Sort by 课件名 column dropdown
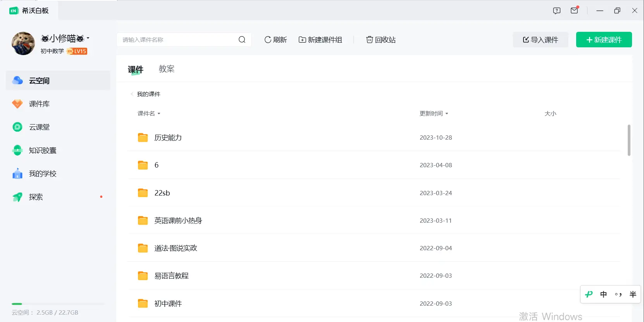644x322 pixels. tap(149, 114)
